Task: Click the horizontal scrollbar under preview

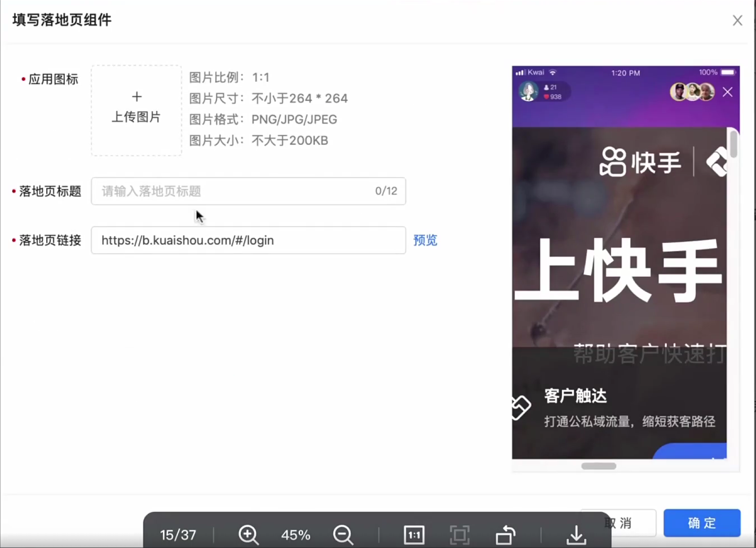Action: click(599, 466)
